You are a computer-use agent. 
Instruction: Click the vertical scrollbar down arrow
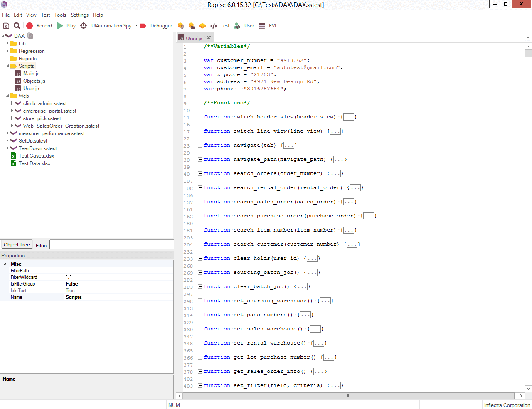(528, 389)
